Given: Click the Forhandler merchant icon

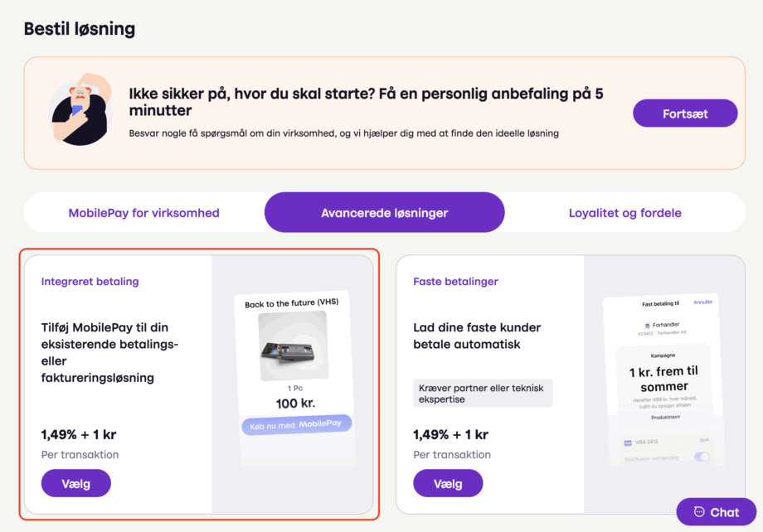Looking at the screenshot, I should pyautogui.click(x=647, y=326).
